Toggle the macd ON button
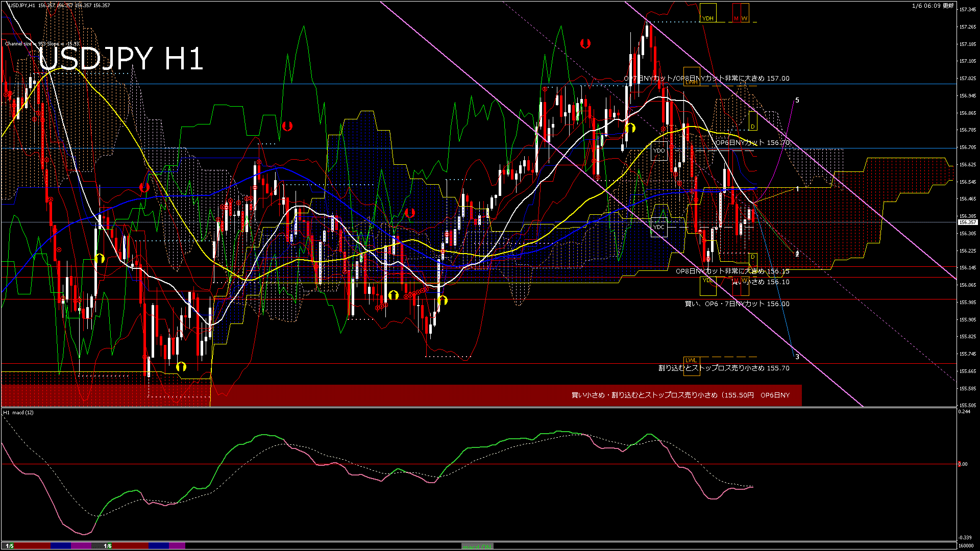The height and width of the screenshot is (551, 980). (477, 546)
